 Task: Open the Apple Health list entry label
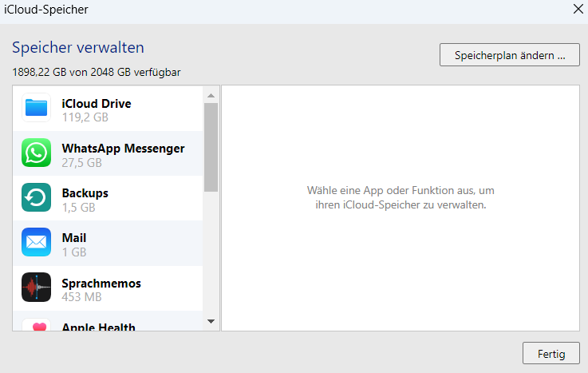pos(98,327)
